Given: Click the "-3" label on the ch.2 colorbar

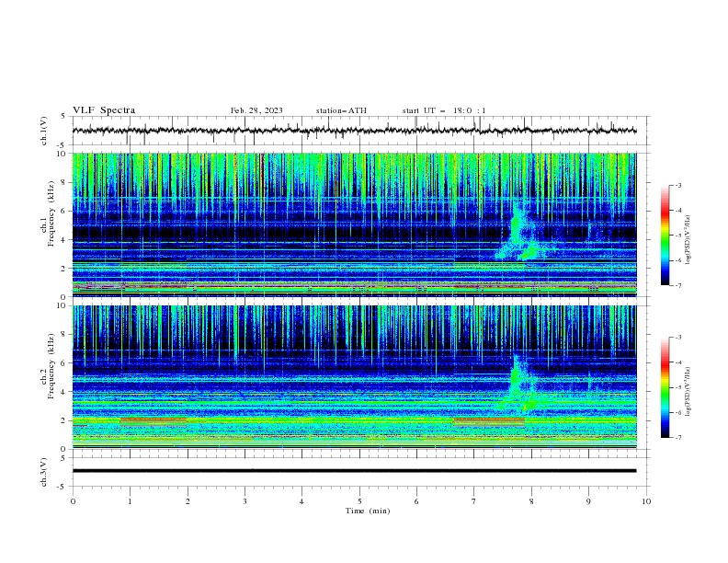Looking at the screenshot, I should 677,338.
